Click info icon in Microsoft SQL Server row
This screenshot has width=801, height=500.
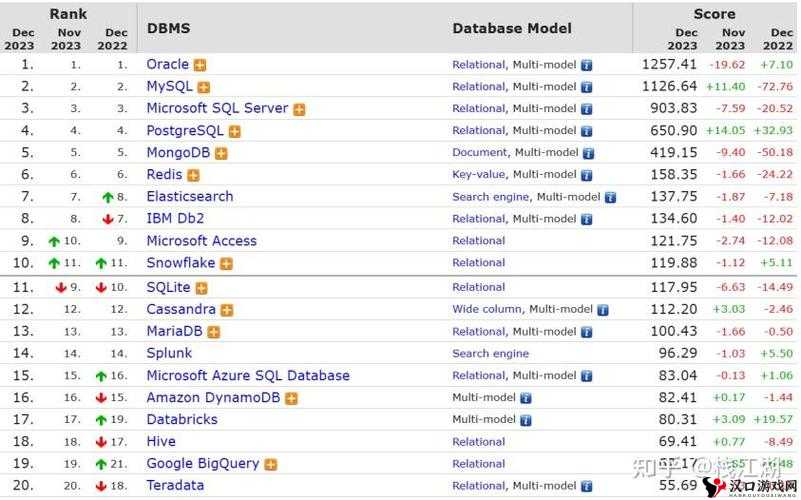click(587, 109)
